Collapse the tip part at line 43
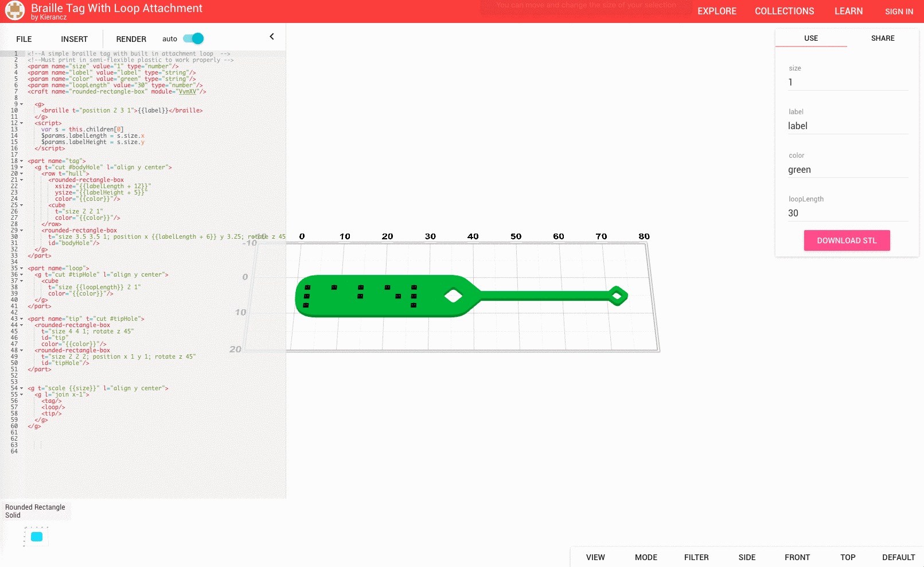Image resolution: width=924 pixels, height=567 pixels. 22,319
